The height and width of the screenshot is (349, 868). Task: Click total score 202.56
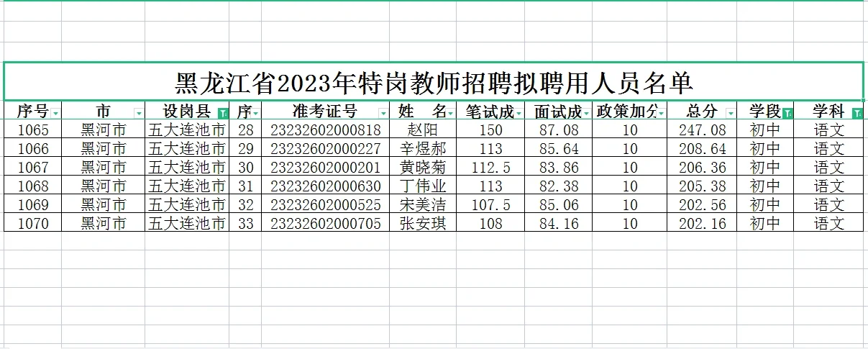[702, 205]
